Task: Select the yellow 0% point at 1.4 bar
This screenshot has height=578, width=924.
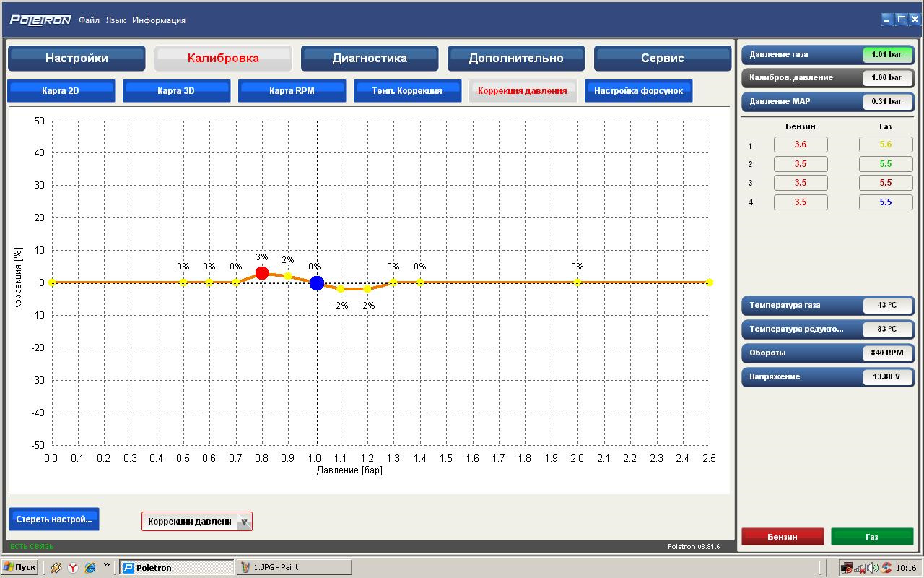Action: 420,282
